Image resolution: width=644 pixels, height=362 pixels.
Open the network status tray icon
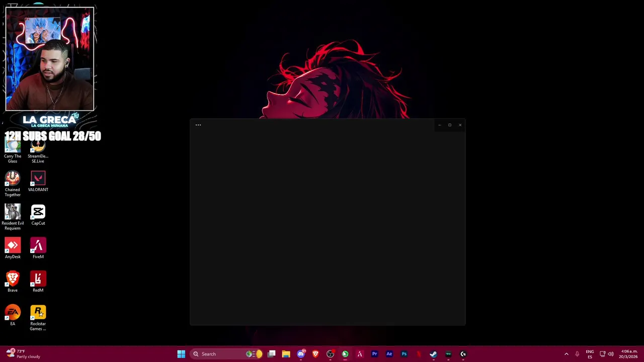pos(602,354)
